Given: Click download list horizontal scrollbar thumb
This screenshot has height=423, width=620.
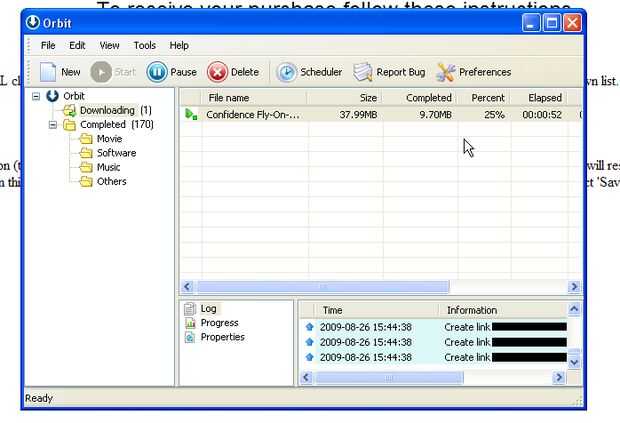Looking at the screenshot, I should [x=323, y=286].
